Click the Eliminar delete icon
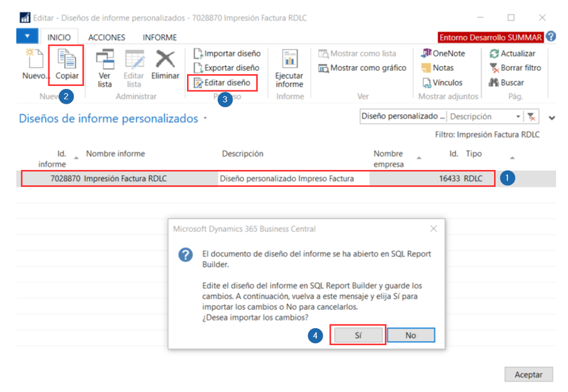This screenshot has width=568, height=392. (x=165, y=66)
